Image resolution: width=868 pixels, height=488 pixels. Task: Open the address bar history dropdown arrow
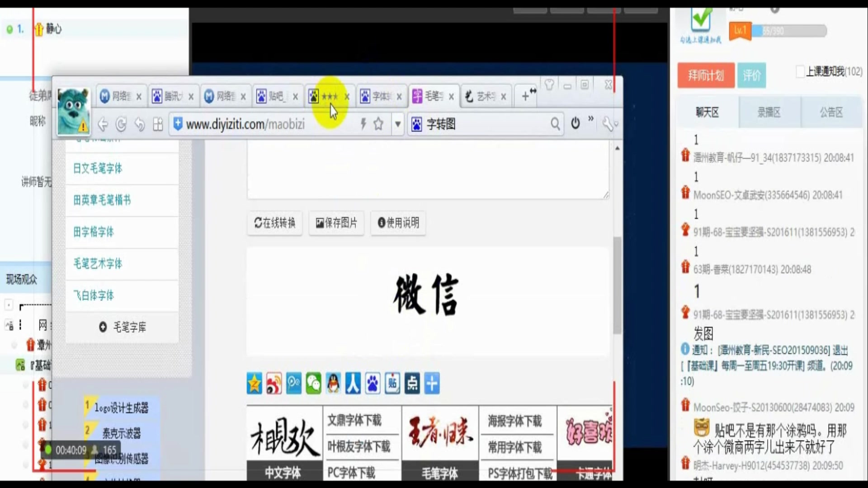point(398,124)
